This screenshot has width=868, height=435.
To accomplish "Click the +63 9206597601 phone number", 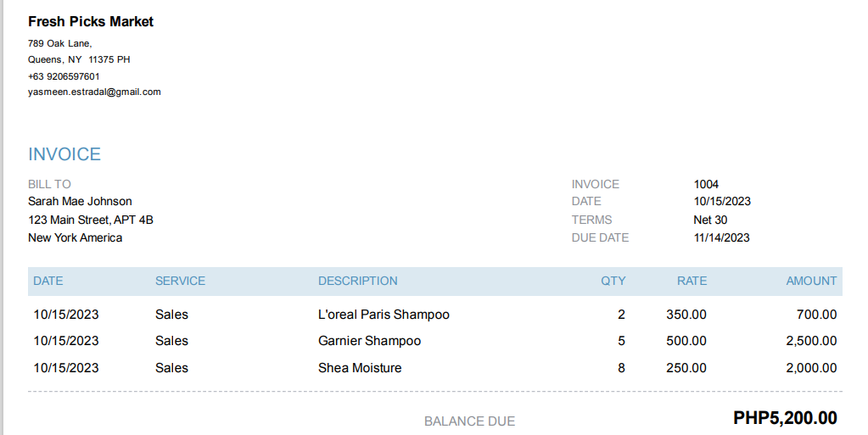I will (64, 76).
